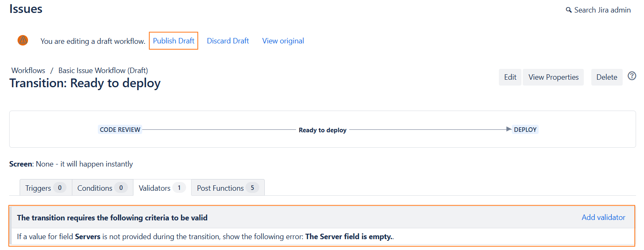Publish the draft workflow
The image size is (644, 250).
click(x=174, y=41)
